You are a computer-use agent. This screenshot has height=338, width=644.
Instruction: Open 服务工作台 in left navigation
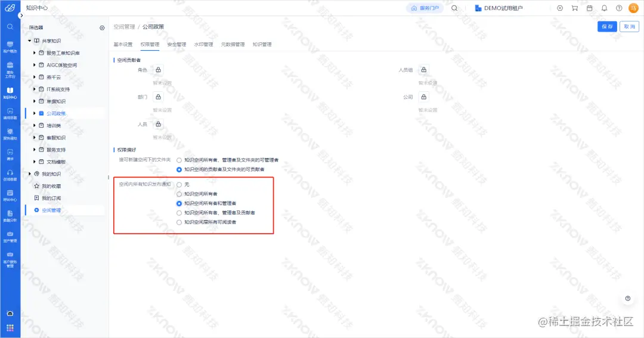pos(10,69)
